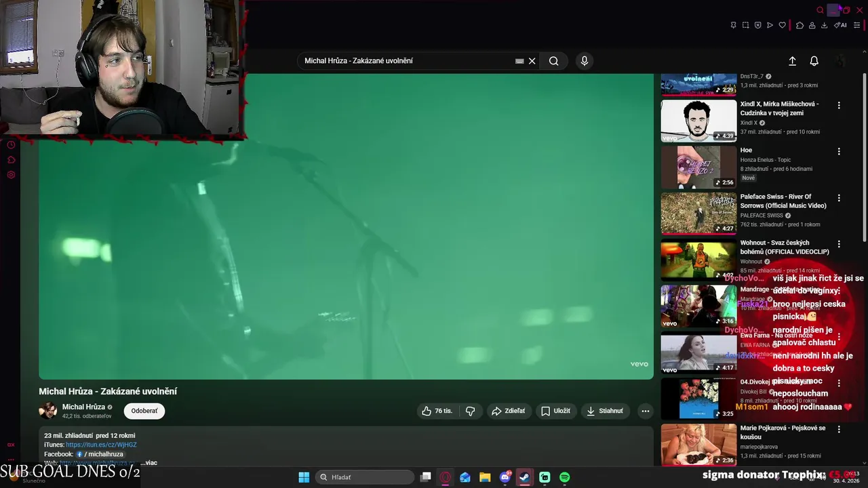The height and width of the screenshot is (488, 868).
Task: Click the page vertical scrollbar
Action: tap(865, 156)
